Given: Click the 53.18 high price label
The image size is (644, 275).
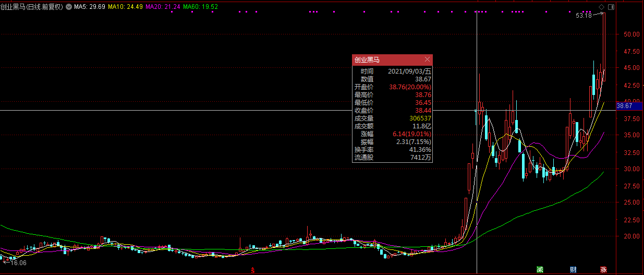Looking at the screenshot, I should click(x=584, y=16).
